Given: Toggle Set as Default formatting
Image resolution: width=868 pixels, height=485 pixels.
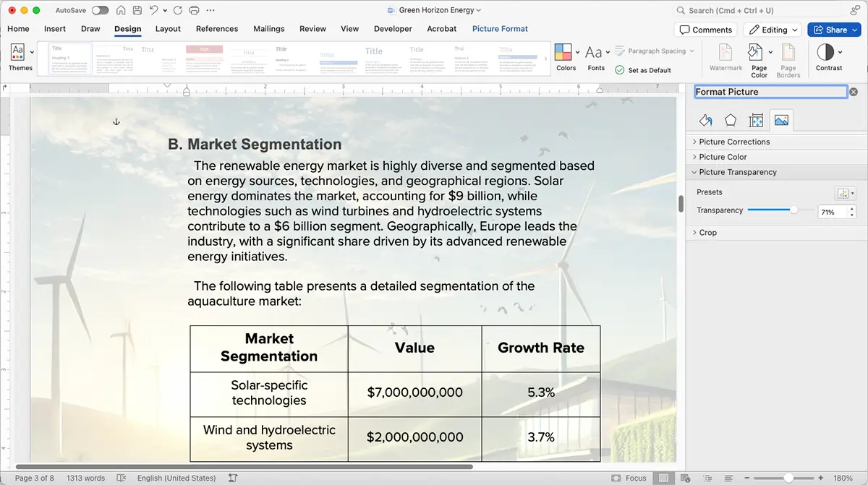Looking at the screenshot, I should pos(642,70).
